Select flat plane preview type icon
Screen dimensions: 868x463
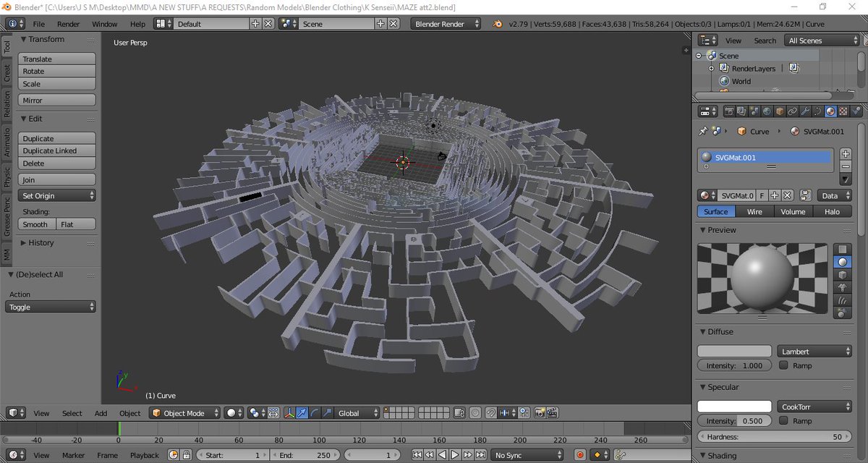[x=843, y=250]
